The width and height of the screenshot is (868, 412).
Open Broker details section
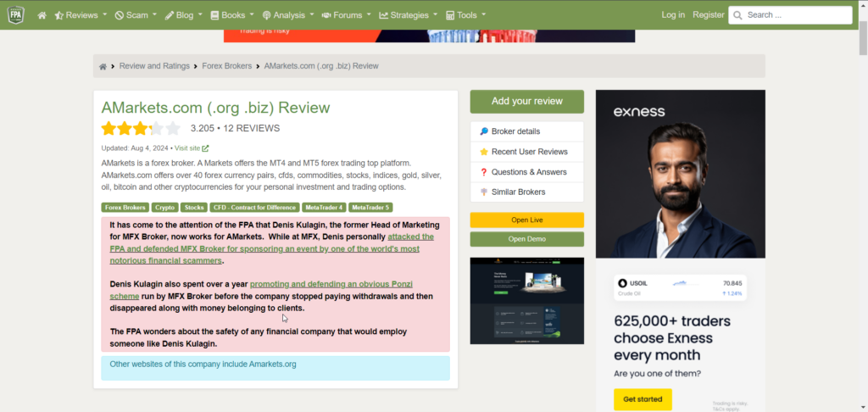pos(527,131)
